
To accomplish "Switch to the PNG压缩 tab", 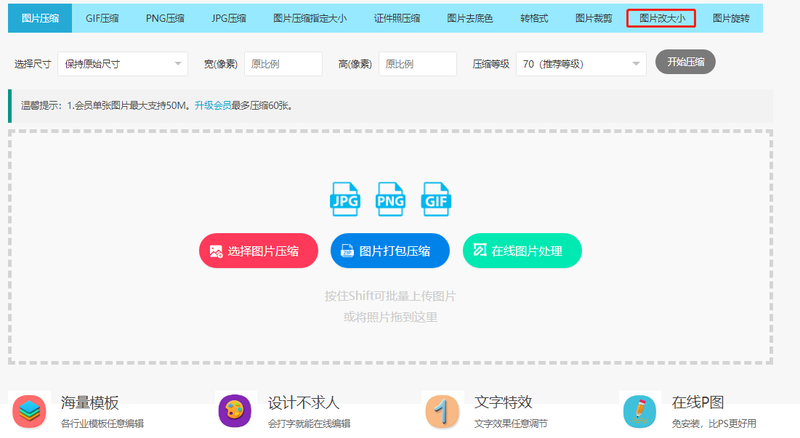I will tap(165, 18).
